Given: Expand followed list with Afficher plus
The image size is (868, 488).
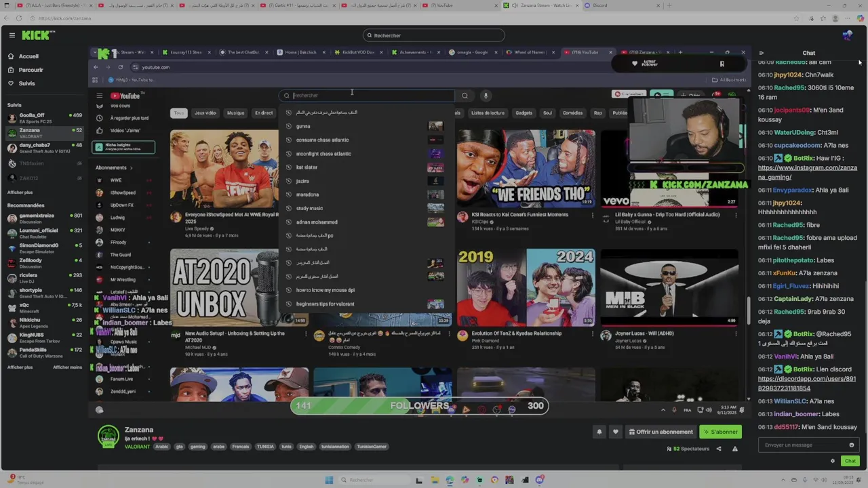Looking at the screenshot, I should pyautogui.click(x=20, y=192).
